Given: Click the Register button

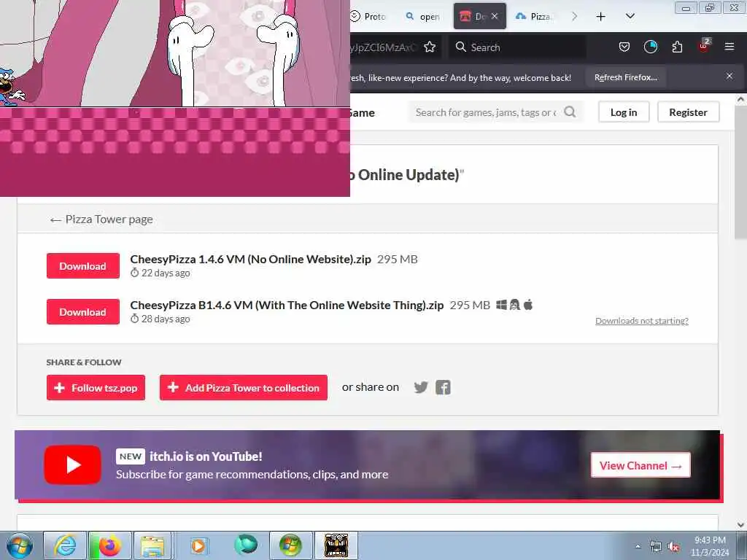Looking at the screenshot, I should [x=688, y=112].
